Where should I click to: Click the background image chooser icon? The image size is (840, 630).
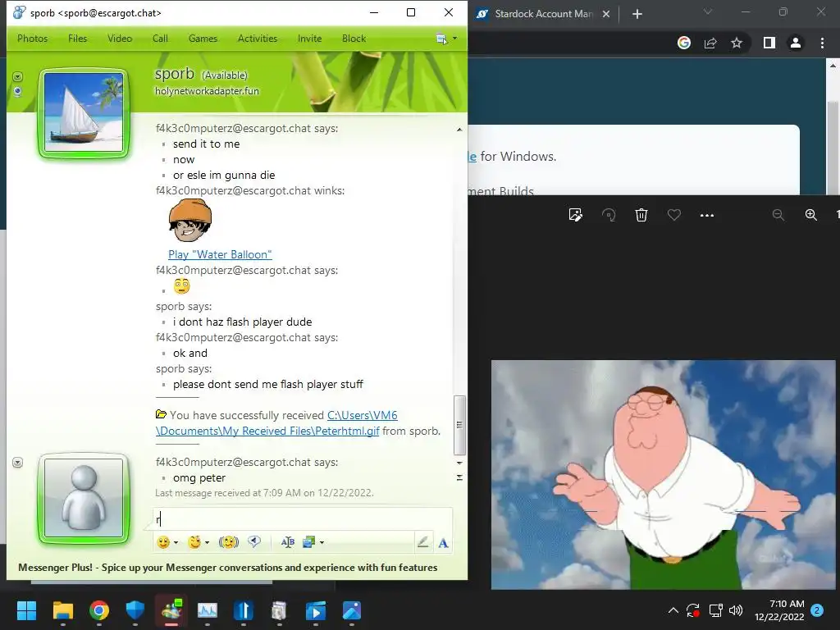(x=309, y=542)
